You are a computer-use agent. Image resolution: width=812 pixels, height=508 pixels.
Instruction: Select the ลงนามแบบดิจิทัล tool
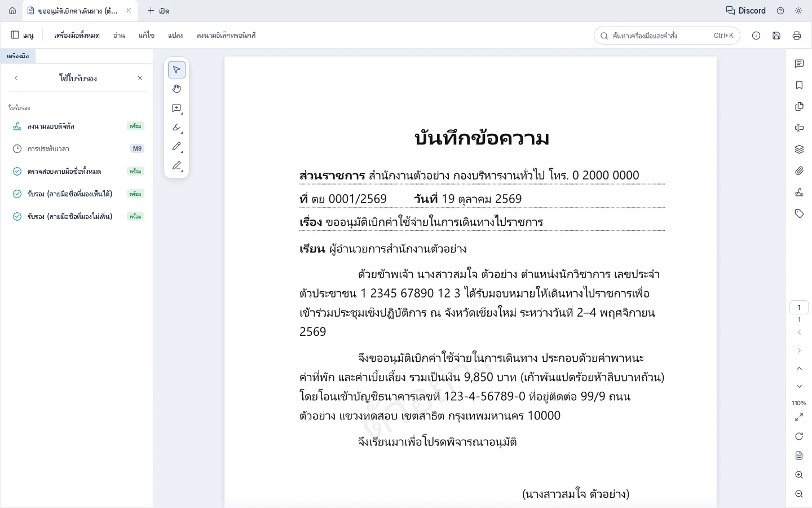click(78, 126)
